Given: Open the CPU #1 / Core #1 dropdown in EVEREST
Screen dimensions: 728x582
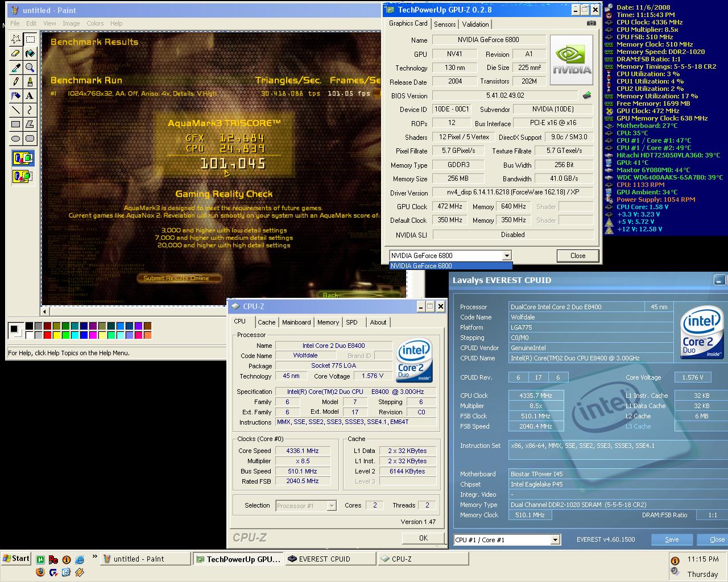Looking at the screenshot, I should click(555, 540).
